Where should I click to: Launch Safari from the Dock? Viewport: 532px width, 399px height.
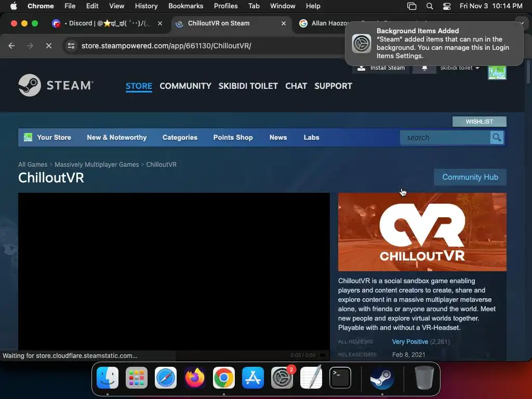(x=166, y=378)
